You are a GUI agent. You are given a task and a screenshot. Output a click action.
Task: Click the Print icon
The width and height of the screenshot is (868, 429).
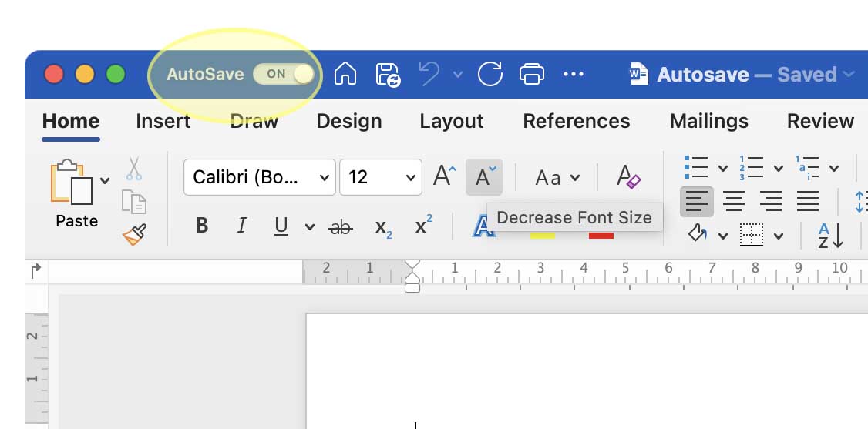(x=531, y=74)
